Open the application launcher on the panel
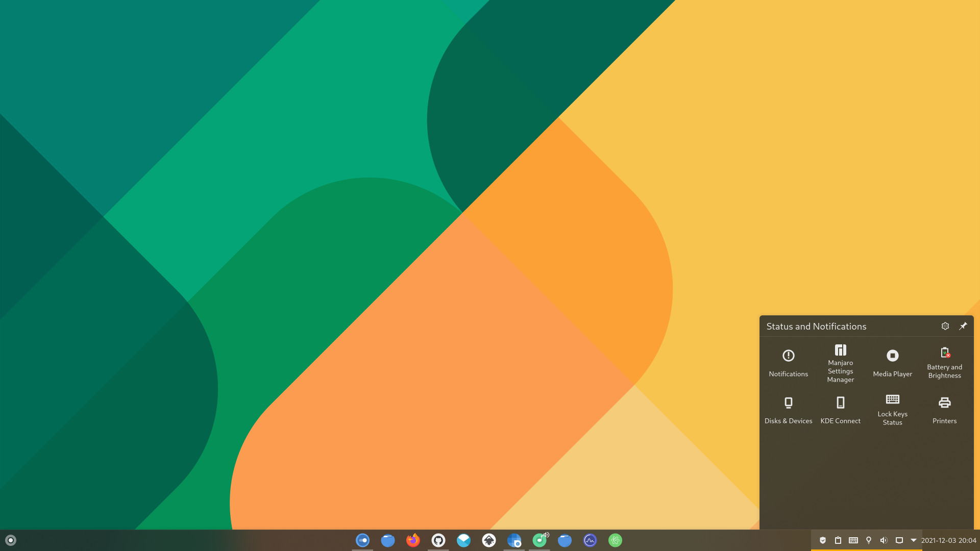 [x=11, y=540]
